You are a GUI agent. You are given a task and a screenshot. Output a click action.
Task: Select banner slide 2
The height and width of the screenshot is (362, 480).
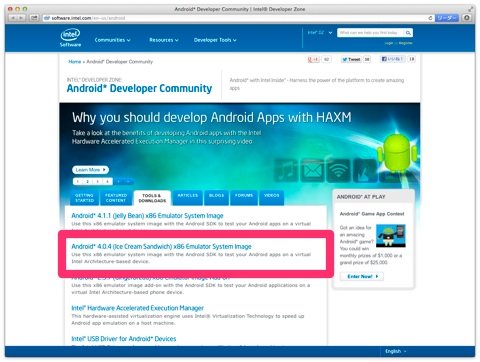tap(87, 181)
